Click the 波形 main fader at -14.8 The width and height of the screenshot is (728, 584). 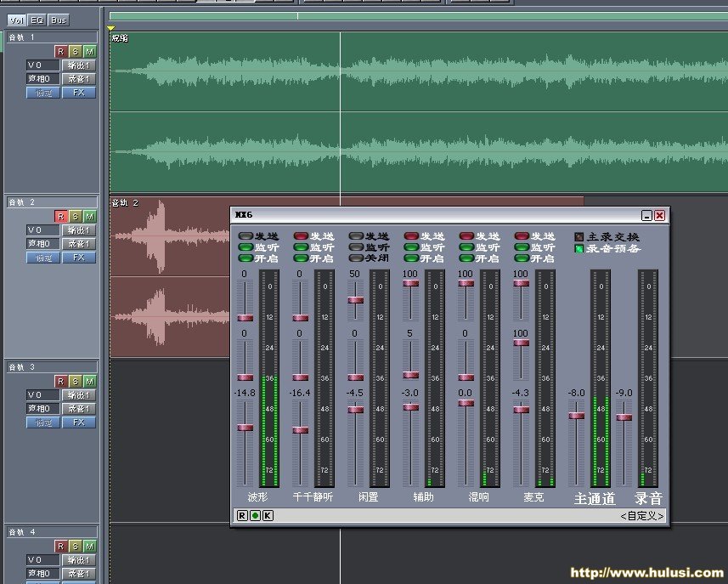pyautogui.click(x=245, y=428)
